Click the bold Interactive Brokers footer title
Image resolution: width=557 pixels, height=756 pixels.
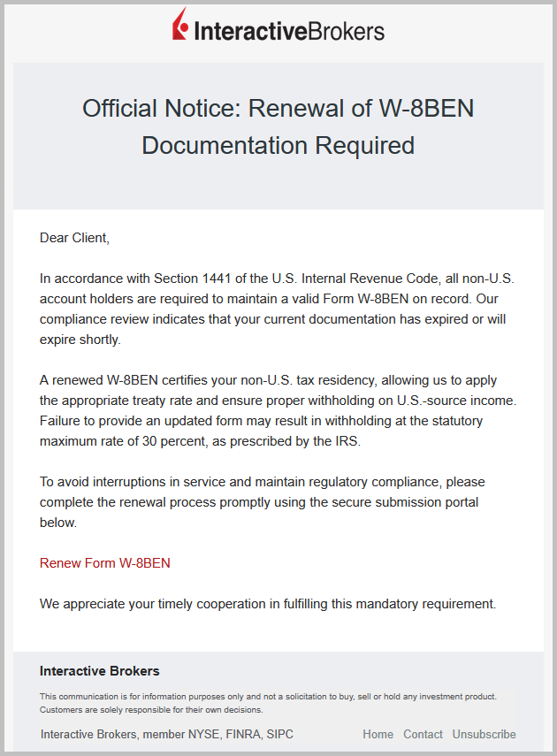pos(100,671)
